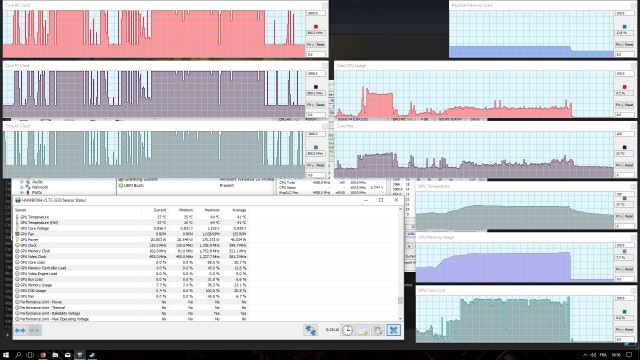Click the red color swatch on Core #0 graph

point(316,27)
